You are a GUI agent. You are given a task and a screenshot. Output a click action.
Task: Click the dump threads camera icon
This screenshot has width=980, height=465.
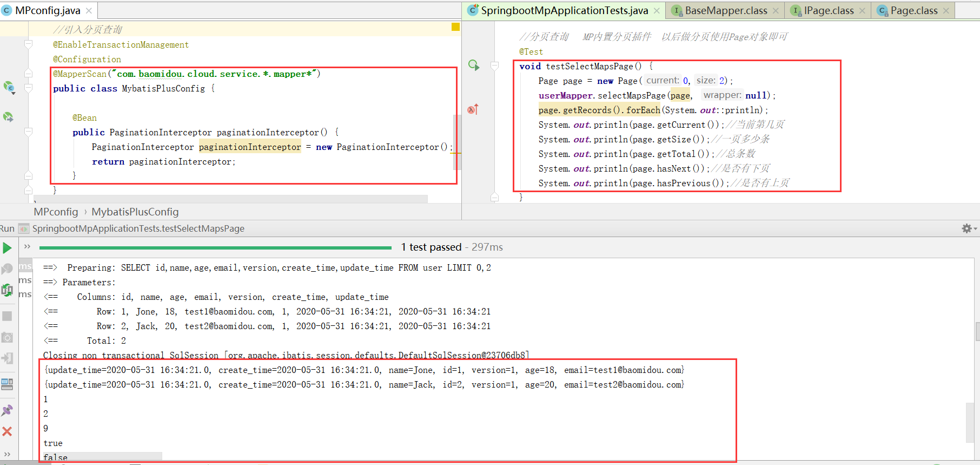[x=7, y=338]
